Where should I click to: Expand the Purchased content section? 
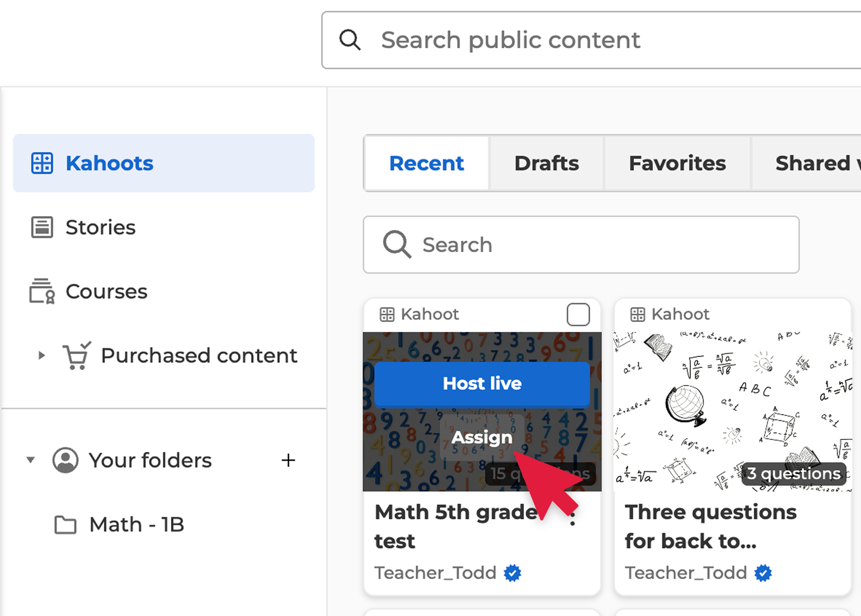(x=42, y=355)
